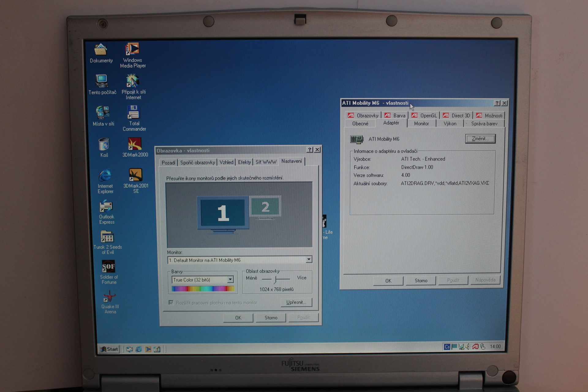Open Internet Explorer from the quick launch bar
Image resolution: width=588 pixels, height=392 pixels.
coord(139,349)
